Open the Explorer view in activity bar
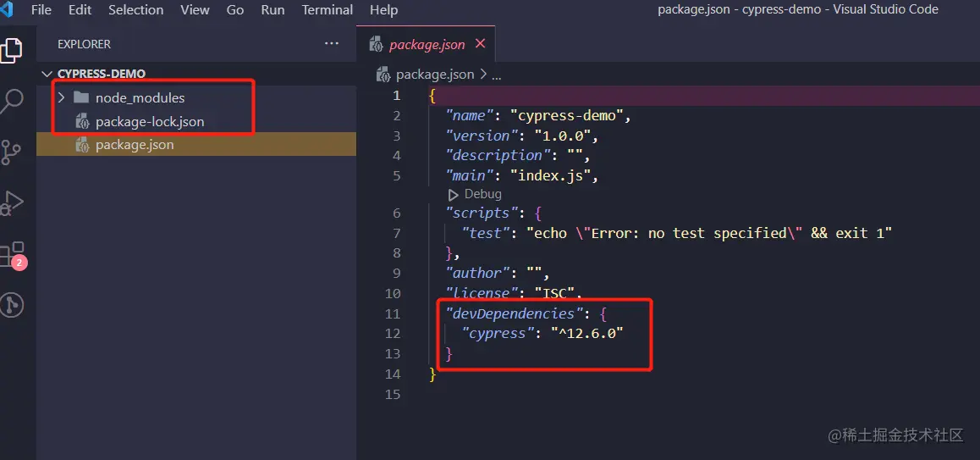 click(x=13, y=49)
